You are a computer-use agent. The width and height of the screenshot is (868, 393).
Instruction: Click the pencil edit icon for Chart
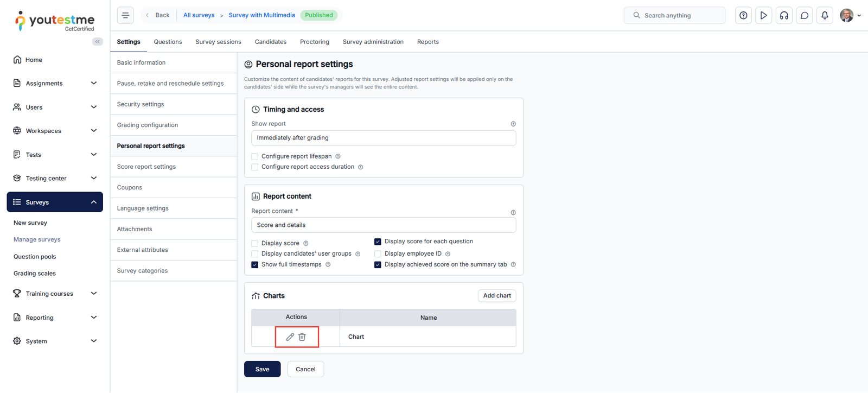tap(290, 337)
